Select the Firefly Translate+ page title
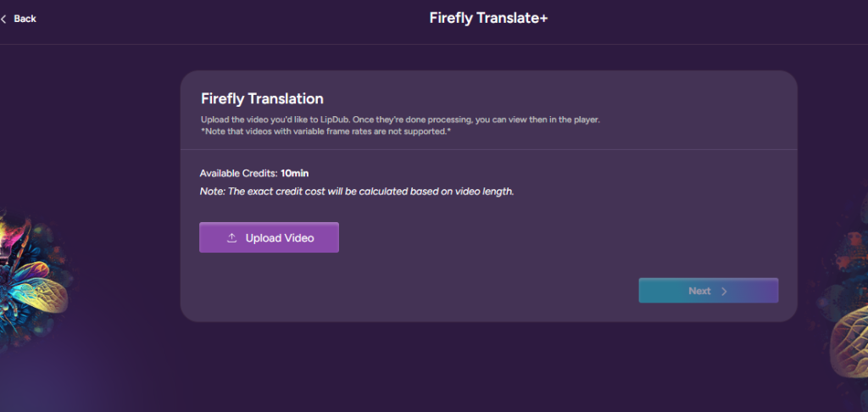 [488, 19]
